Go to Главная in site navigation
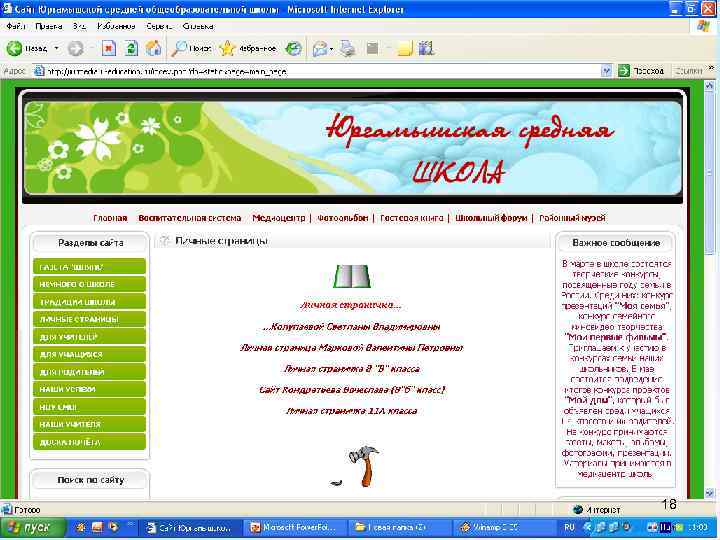Screen dimensions: 720x540 (110, 218)
